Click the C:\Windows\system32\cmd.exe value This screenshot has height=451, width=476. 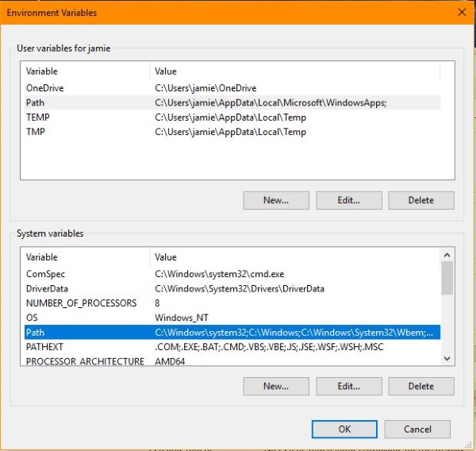coord(220,274)
